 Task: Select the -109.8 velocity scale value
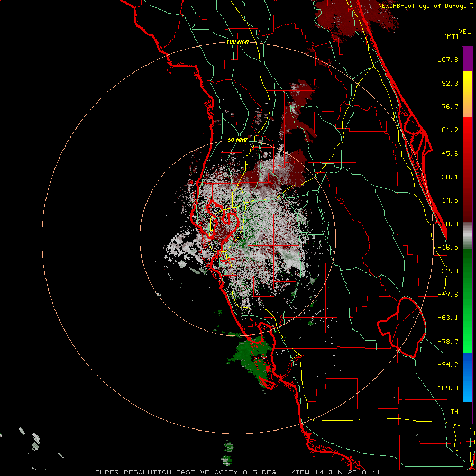(446, 388)
